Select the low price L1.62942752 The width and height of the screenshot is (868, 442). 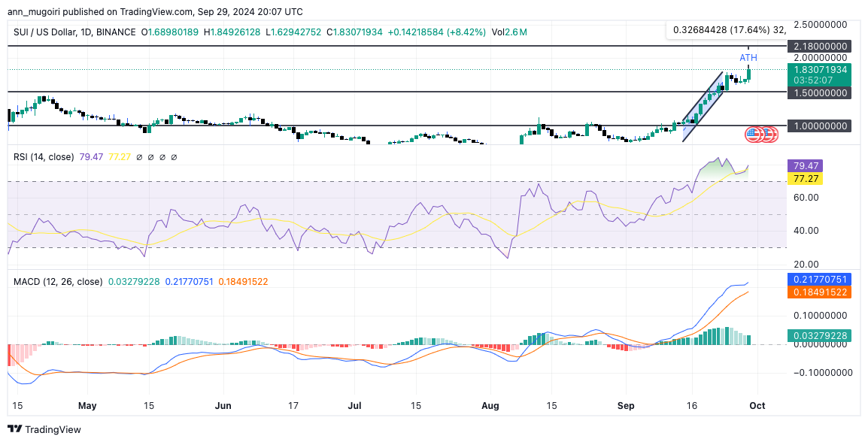[x=294, y=32]
